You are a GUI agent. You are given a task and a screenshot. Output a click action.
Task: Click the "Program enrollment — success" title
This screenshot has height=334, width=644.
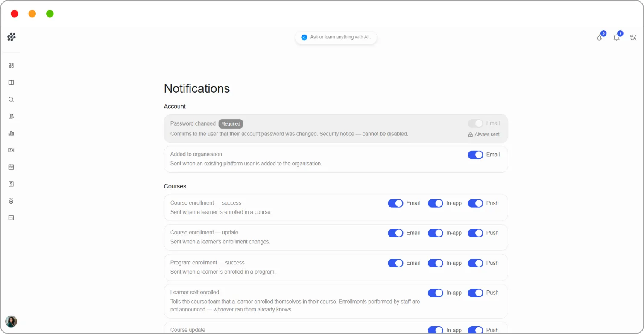pos(208,263)
